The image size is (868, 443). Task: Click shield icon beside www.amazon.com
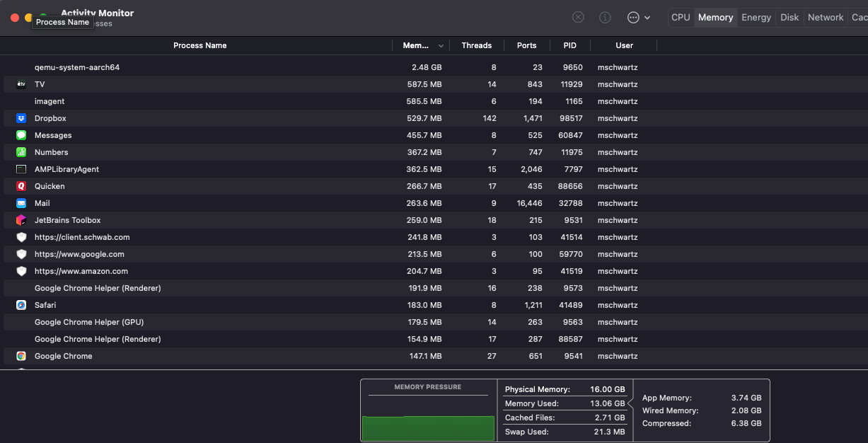click(21, 271)
